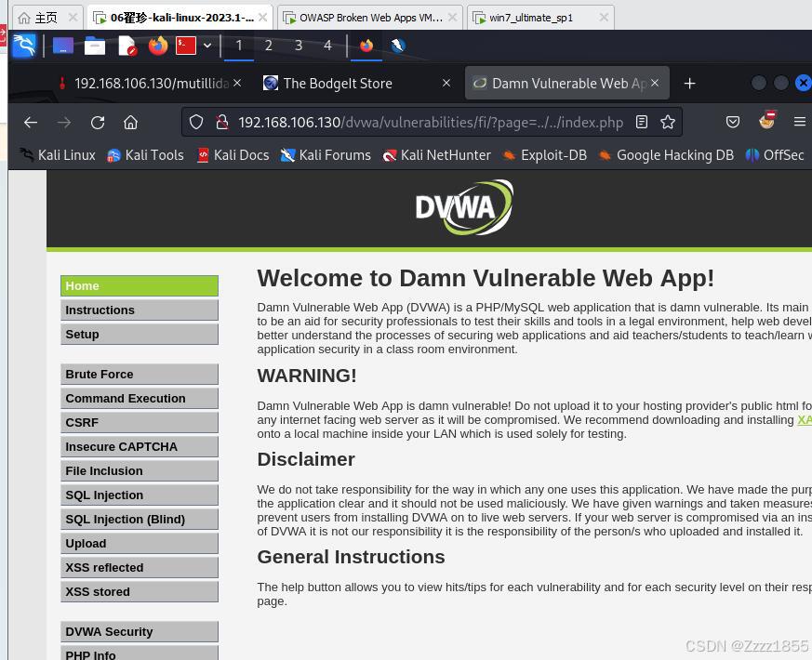Image resolution: width=812 pixels, height=660 pixels.
Task: Open the XSS reflected page
Action: (140, 568)
